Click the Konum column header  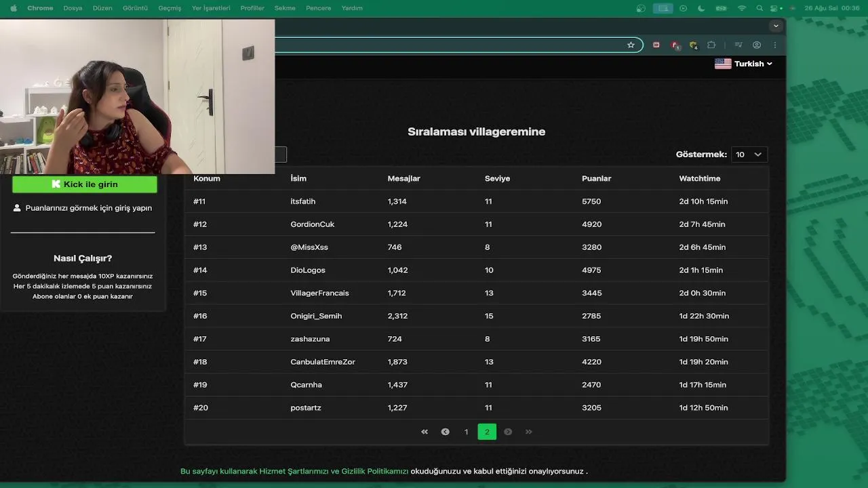point(207,178)
